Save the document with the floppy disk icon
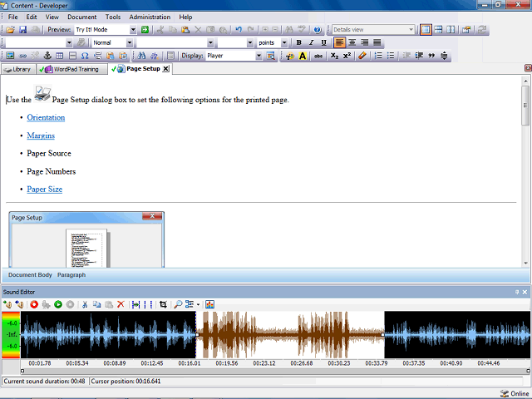 22,30
